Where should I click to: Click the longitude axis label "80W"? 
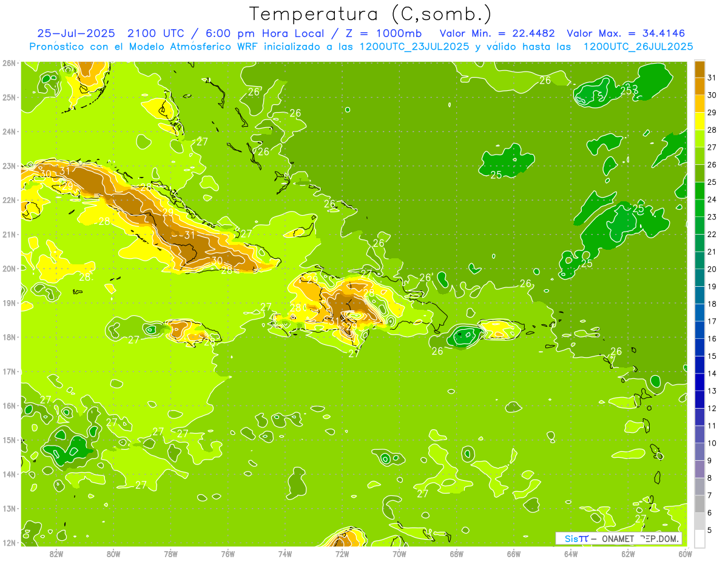tap(113, 554)
